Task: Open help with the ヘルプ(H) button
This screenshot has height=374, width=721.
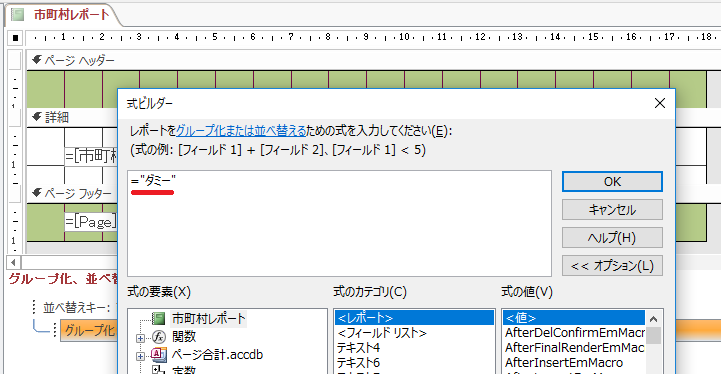Action: pyautogui.click(x=612, y=238)
